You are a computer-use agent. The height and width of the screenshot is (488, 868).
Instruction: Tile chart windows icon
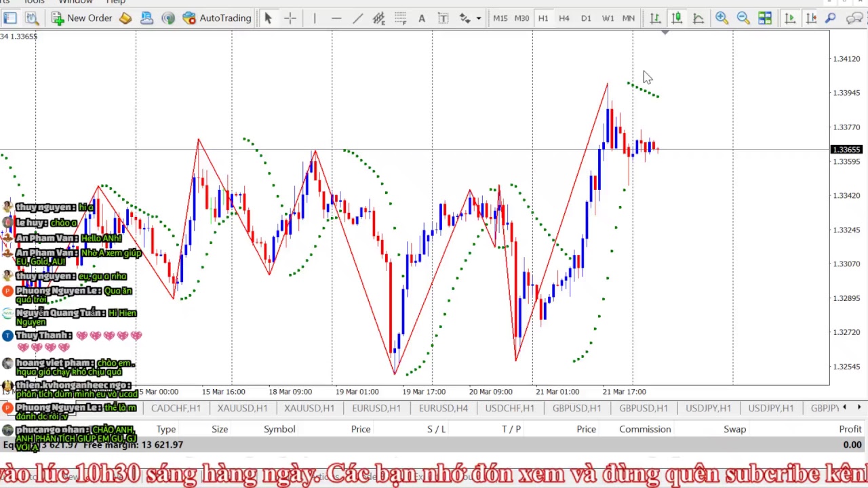(x=765, y=18)
